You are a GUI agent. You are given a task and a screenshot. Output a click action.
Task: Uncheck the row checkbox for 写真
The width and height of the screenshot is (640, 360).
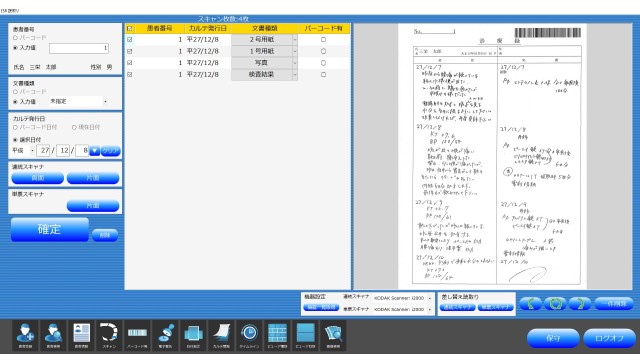[x=130, y=63]
